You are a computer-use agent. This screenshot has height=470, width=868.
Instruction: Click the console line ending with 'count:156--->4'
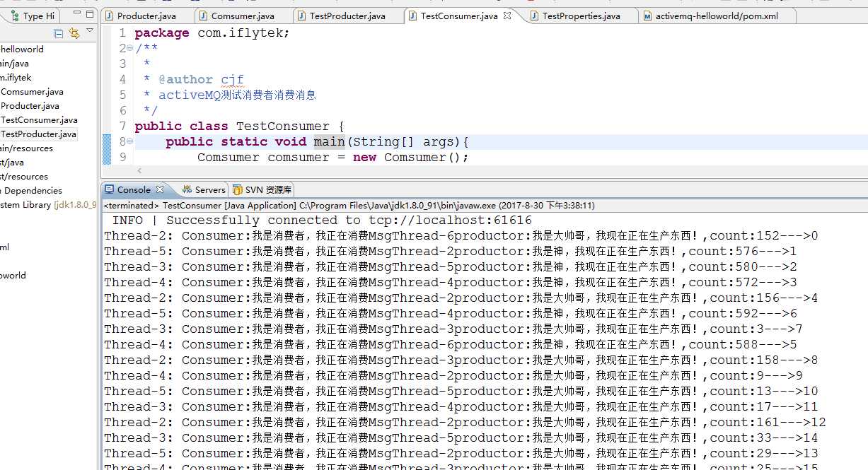tap(461, 298)
